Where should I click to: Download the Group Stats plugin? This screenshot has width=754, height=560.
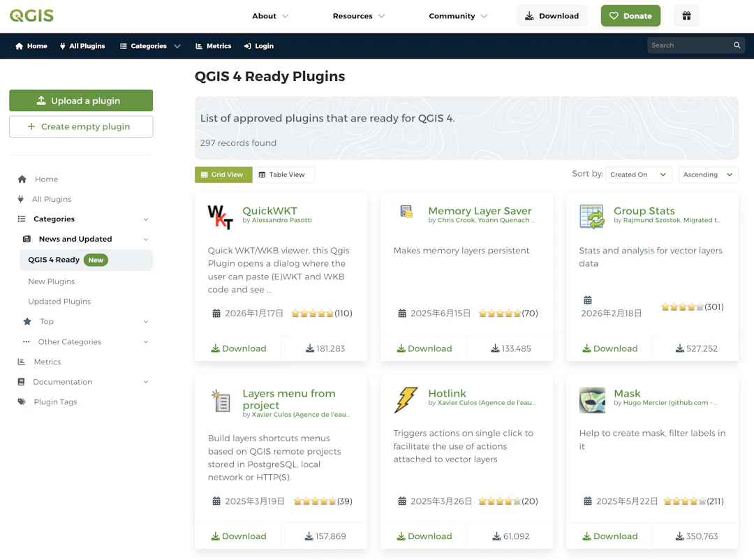[x=609, y=348]
